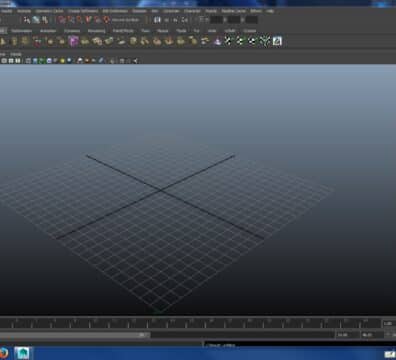Toggle Snap to Grids magnet icon
Screen dimensions: 396x360
point(62,20)
